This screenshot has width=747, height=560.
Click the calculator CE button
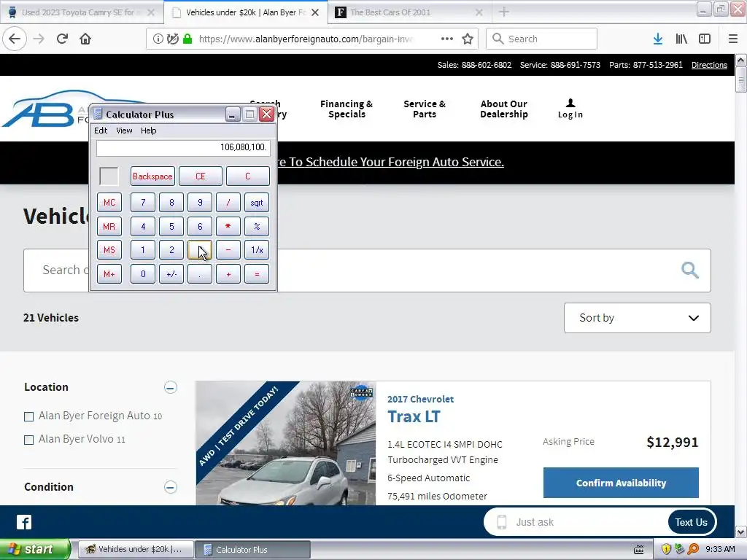[200, 176]
